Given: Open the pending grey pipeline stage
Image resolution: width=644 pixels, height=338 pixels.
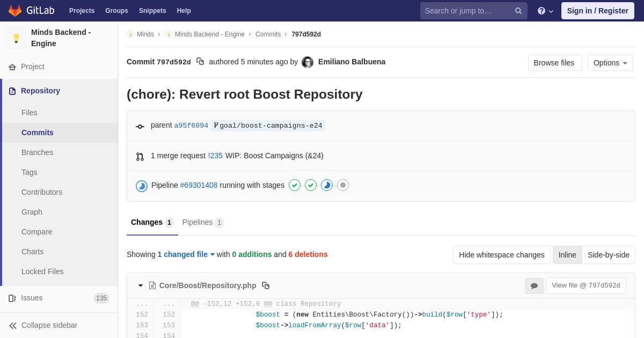Looking at the screenshot, I should point(343,185).
